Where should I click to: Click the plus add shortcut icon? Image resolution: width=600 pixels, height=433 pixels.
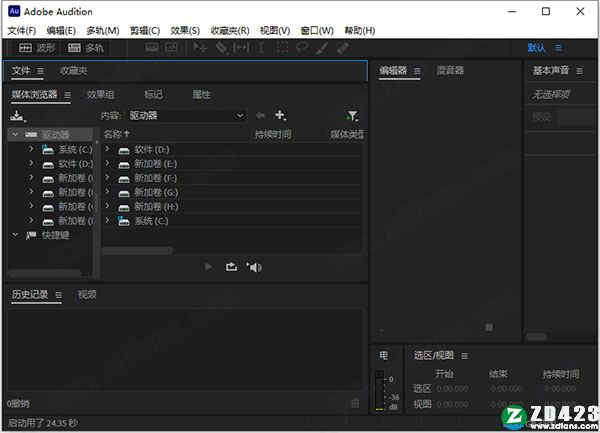(280, 115)
